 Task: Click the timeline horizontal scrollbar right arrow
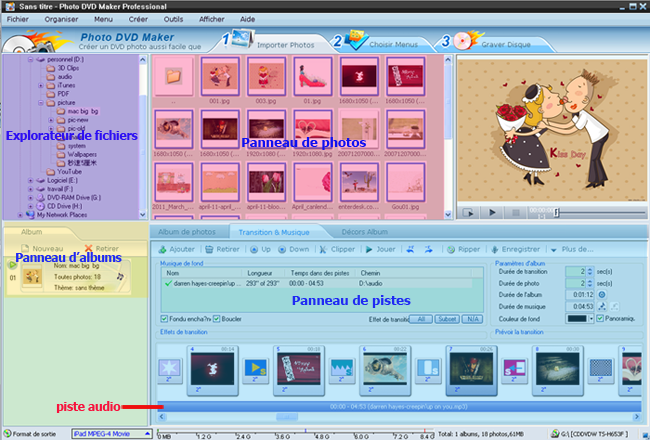click(x=637, y=417)
